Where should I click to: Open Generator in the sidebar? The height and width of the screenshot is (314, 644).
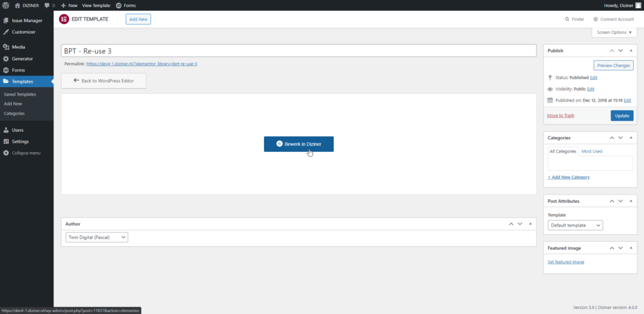click(x=22, y=58)
